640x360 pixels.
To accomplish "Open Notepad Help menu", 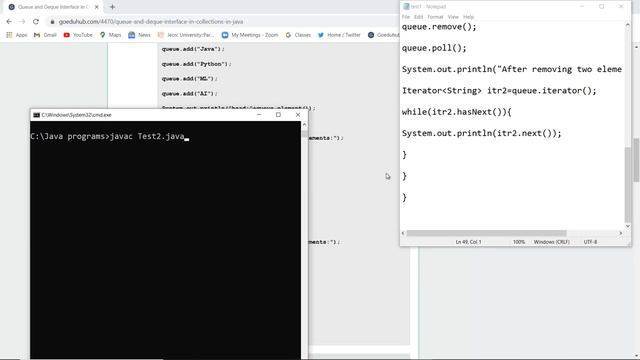I will 469,17.
